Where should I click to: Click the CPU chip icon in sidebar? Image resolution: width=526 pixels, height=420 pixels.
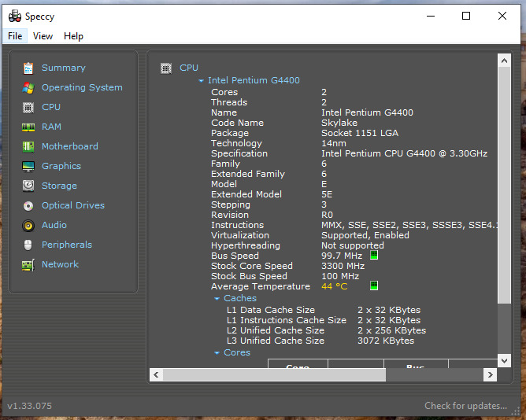pos(28,108)
